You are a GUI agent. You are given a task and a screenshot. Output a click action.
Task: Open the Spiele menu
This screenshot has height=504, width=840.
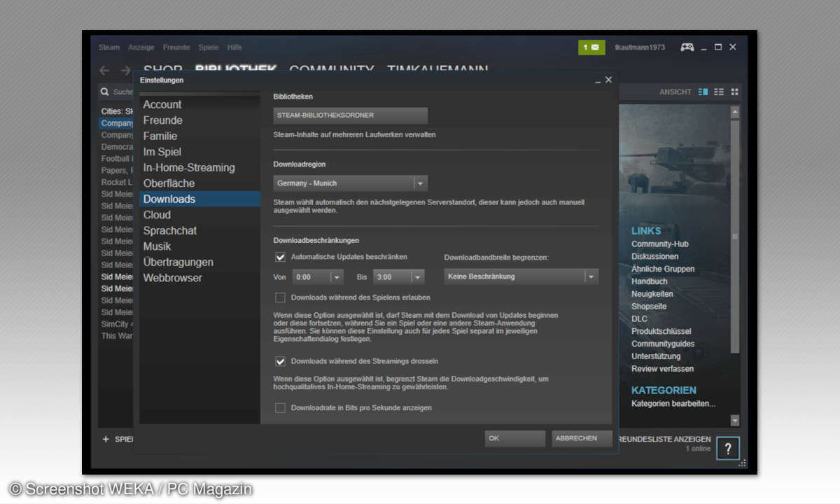[x=209, y=48]
